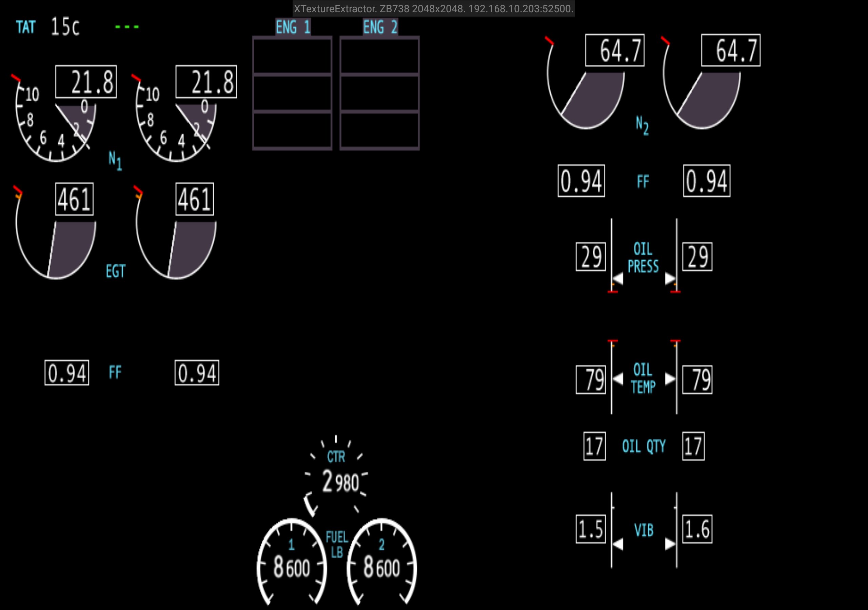This screenshot has height=610, width=868.
Task: Select the ENG 2 header label
Action: [380, 27]
